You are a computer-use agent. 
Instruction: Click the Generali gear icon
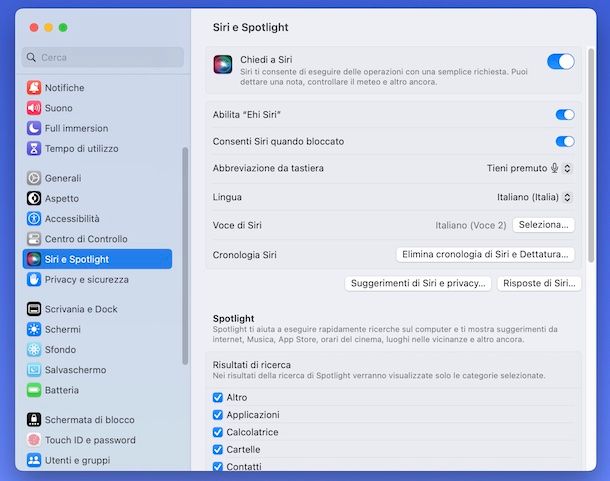(34, 178)
